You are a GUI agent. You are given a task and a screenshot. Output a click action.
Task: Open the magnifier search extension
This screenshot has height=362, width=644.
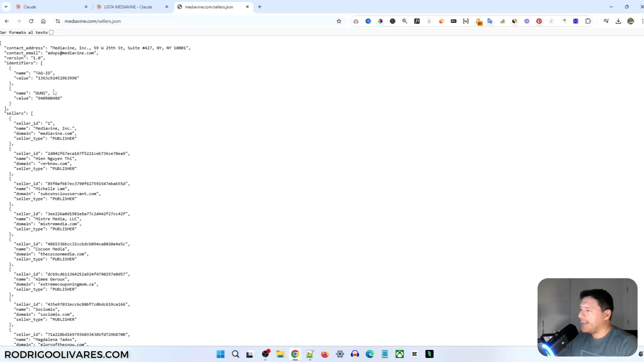pyautogui.click(x=405, y=21)
